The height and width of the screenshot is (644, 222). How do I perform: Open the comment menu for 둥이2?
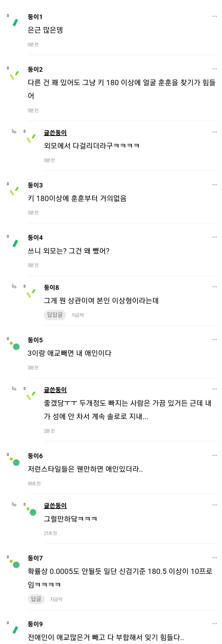pyautogui.click(x=214, y=69)
